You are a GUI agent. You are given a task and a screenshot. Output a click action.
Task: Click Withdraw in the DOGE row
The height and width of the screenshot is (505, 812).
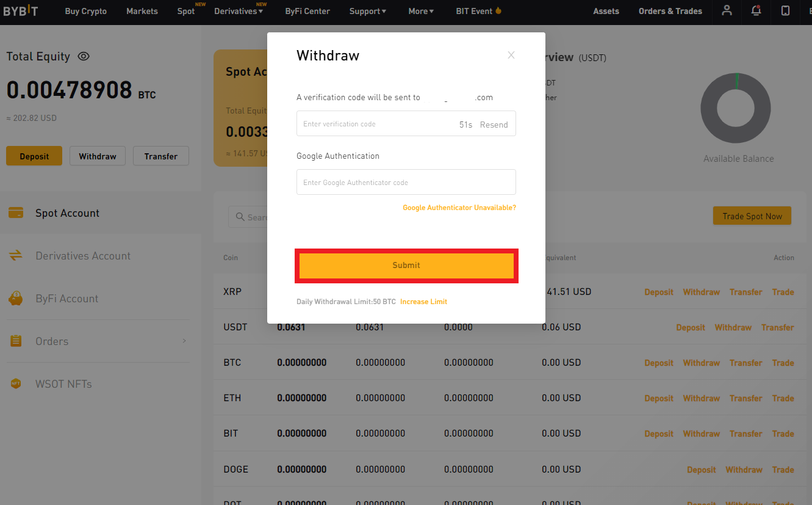coord(744,470)
